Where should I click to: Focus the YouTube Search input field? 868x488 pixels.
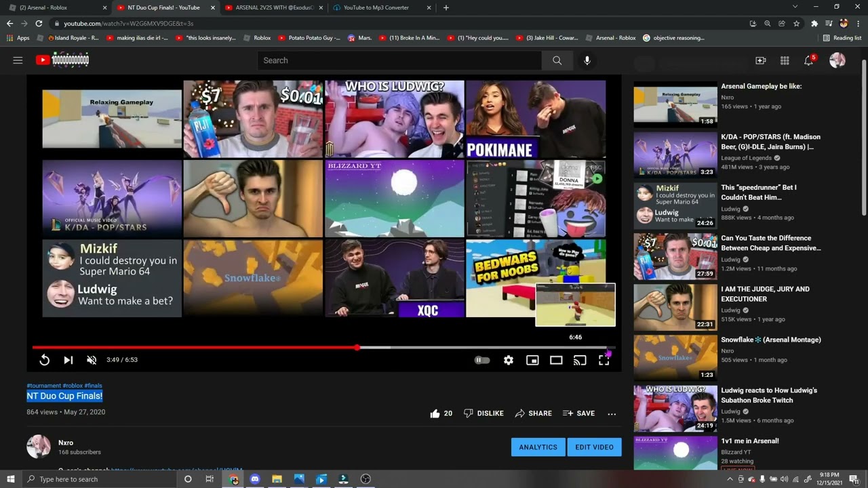(x=399, y=60)
